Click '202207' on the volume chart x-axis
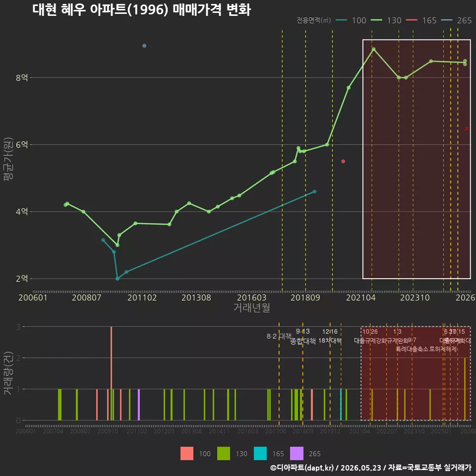The width and height of the screenshot is (476, 476). click(x=387, y=431)
